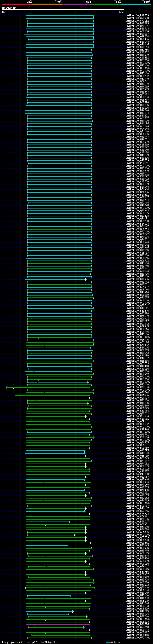Select hit label UniRef100_B4G526
This screenshot has width=153, height=644.
point(137,158)
